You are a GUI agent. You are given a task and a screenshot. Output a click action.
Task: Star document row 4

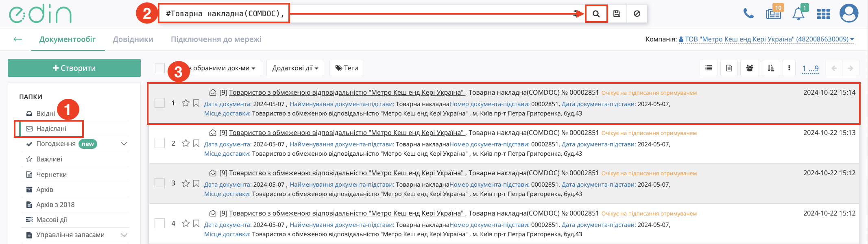click(186, 224)
